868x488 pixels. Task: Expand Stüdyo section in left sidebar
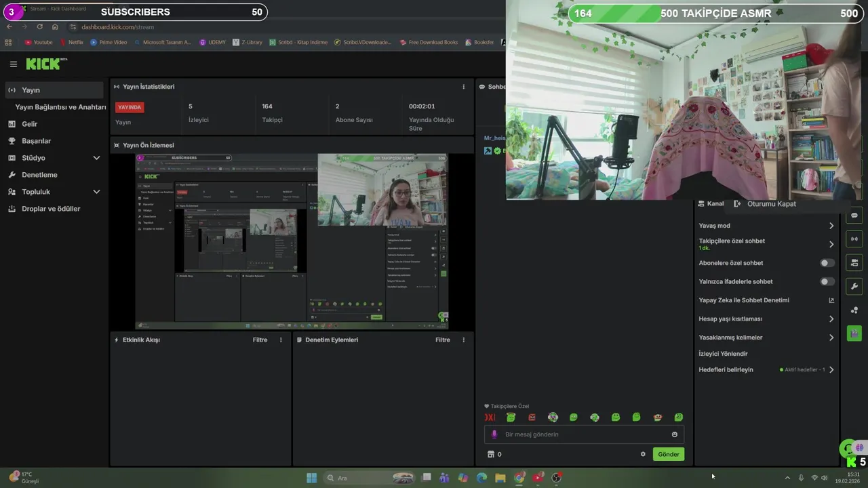[96, 158]
